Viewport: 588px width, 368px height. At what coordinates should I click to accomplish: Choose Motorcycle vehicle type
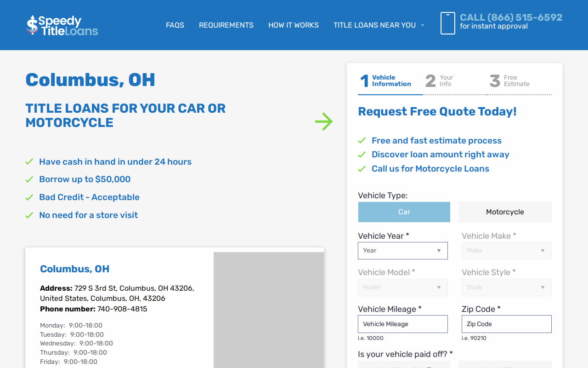pyautogui.click(x=505, y=212)
